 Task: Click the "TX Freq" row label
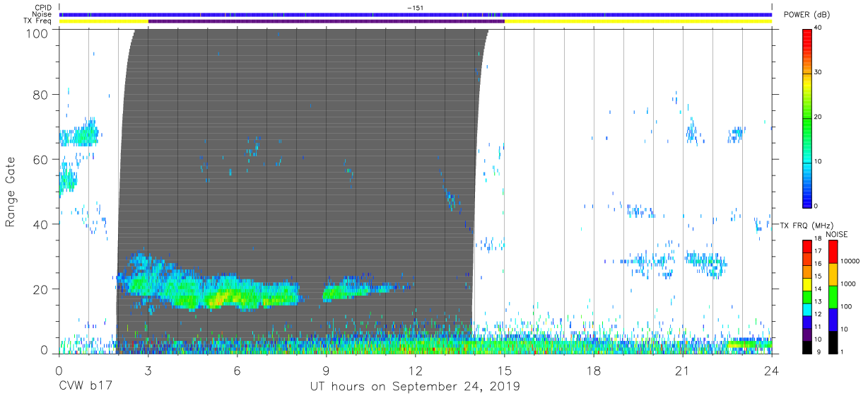click(39, 21)
